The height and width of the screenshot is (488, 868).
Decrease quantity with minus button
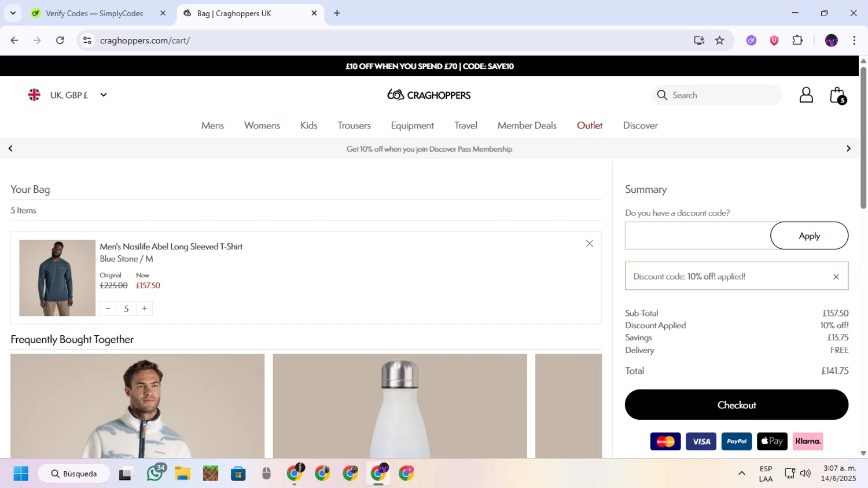108,309
